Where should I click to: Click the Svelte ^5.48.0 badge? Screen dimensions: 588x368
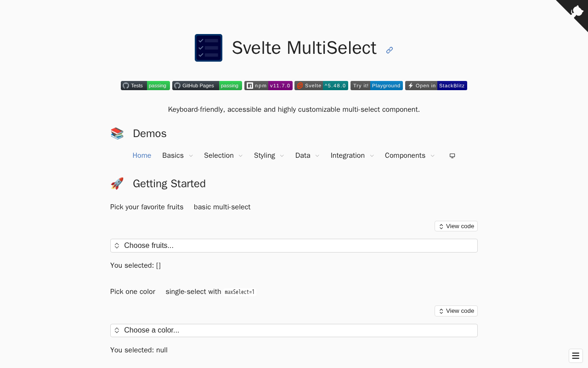click(321, 86)
